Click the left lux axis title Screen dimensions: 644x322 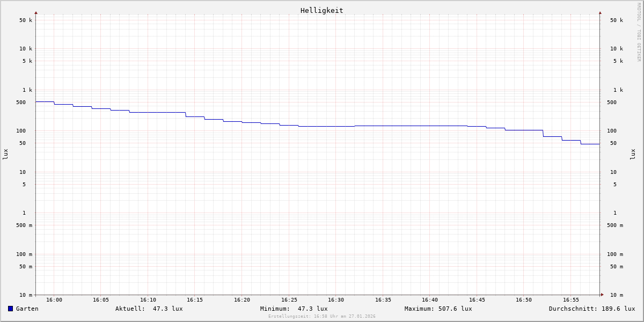pyautogui.click(x=5, y=154)
